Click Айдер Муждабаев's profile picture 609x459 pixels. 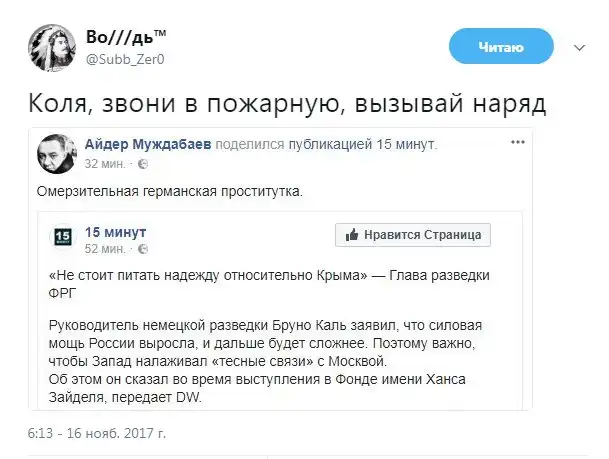click(57, 153)
